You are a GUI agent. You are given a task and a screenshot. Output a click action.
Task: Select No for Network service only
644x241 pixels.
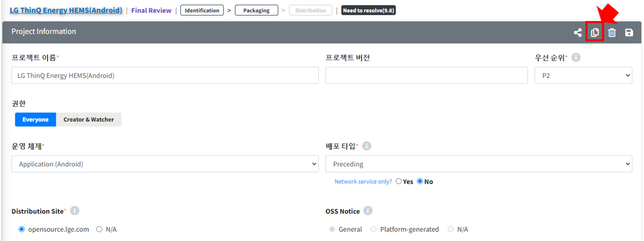[x=420, y=181]
